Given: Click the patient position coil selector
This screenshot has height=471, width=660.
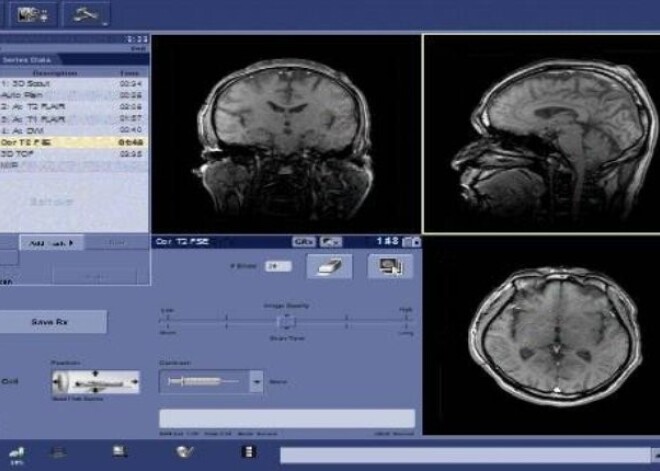Looking at the screenshot, I should tap(95, 382).
